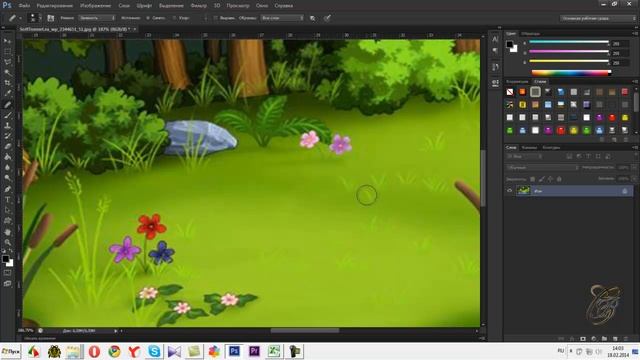This screenshot has width=640, height=360.
Task: Create a new group folder icon
Action: pos(604,339)
